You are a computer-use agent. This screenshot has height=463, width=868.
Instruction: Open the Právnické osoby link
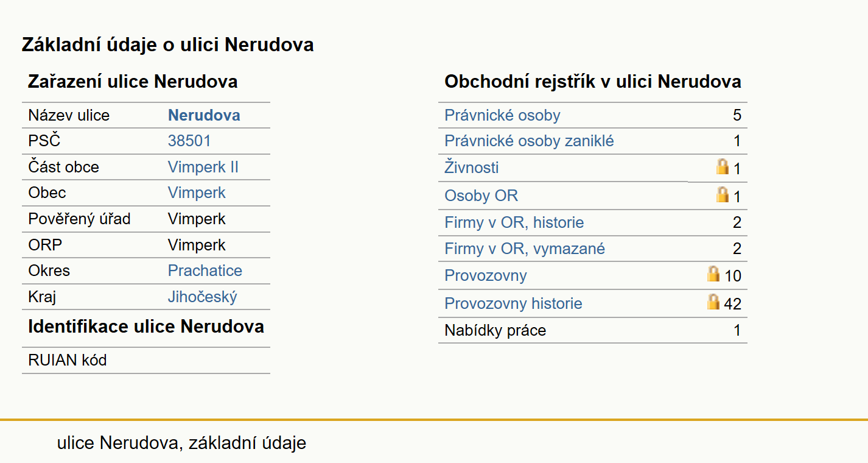coord(502,115)
